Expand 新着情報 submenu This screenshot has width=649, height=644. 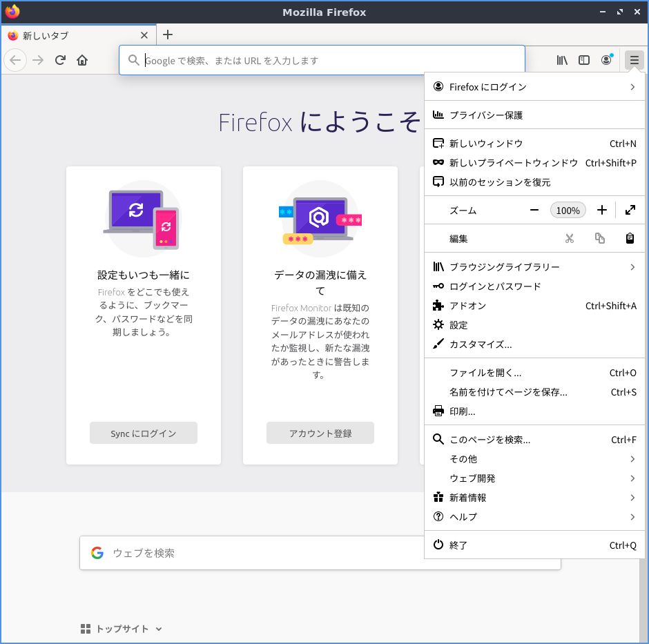[534, 498]
